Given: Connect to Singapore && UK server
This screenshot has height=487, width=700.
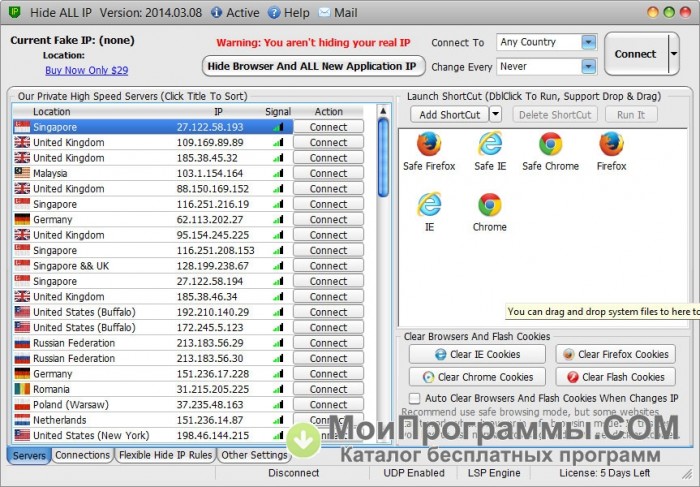Looking at the screenshot, I should (x=328, y=266).
